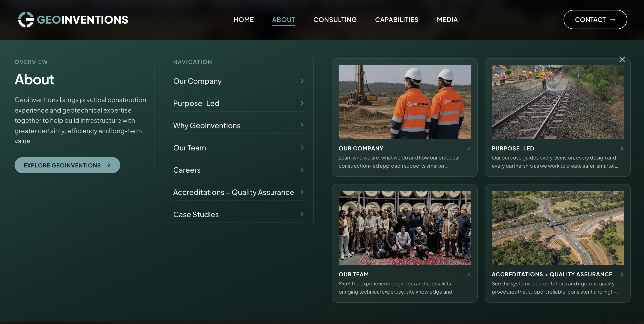Click the OUR COMPANY card heading
Viewport: 644px width, 324px height.
(x=361, y=148)
